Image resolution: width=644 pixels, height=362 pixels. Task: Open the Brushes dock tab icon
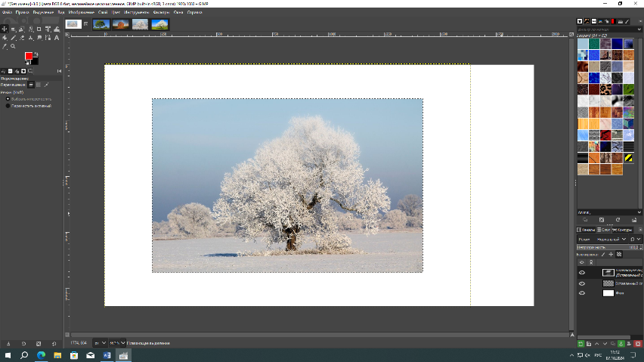(x=580, y=21)
